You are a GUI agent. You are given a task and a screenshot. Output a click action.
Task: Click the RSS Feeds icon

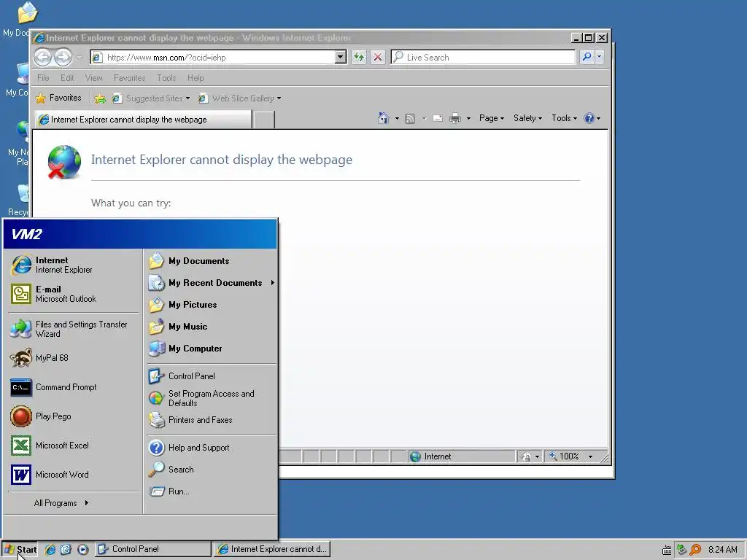[x=410, y=119]
